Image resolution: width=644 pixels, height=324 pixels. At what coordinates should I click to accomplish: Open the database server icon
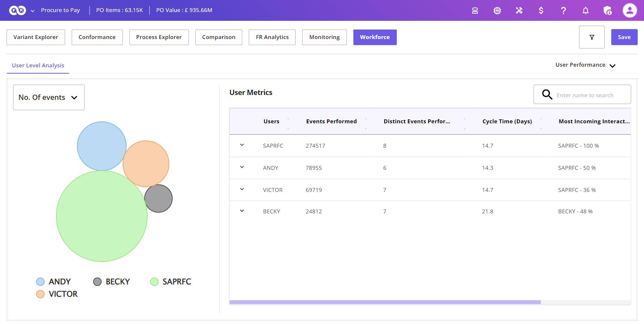[475, 10]
